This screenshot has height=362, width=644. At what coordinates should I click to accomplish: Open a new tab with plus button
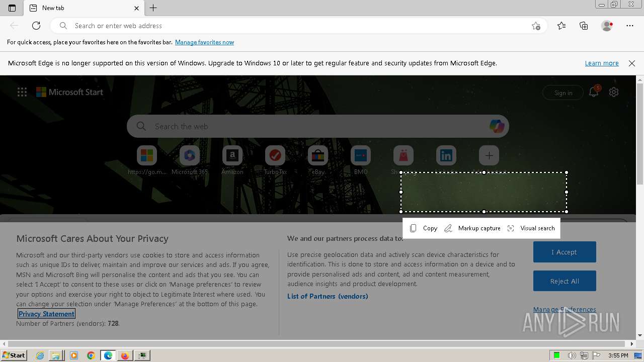point(153,8)
